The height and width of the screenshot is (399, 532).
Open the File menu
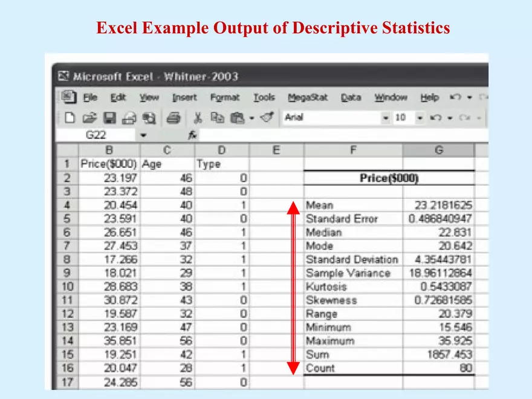90,98
